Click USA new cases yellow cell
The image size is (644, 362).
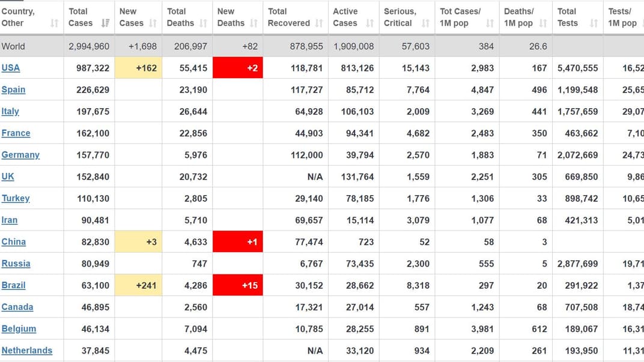pyautogui.click(x=138, y=68)
